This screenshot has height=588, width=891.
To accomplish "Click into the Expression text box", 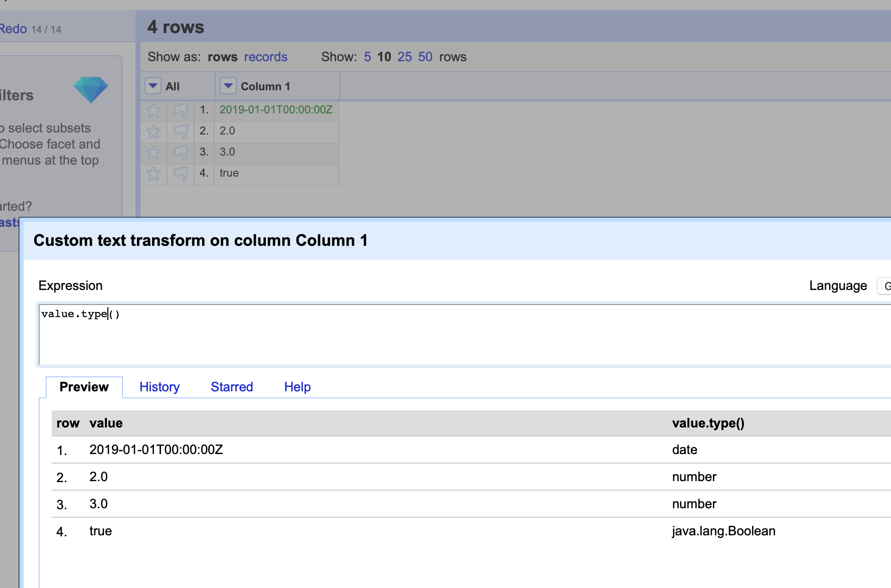I will click(x=465, y=334).
